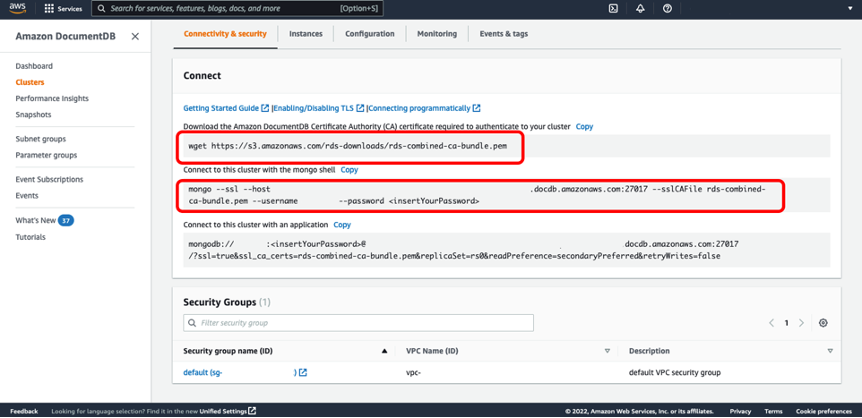
Task: Click Enabling/Disabling TLS external icon
Action: 361,108
